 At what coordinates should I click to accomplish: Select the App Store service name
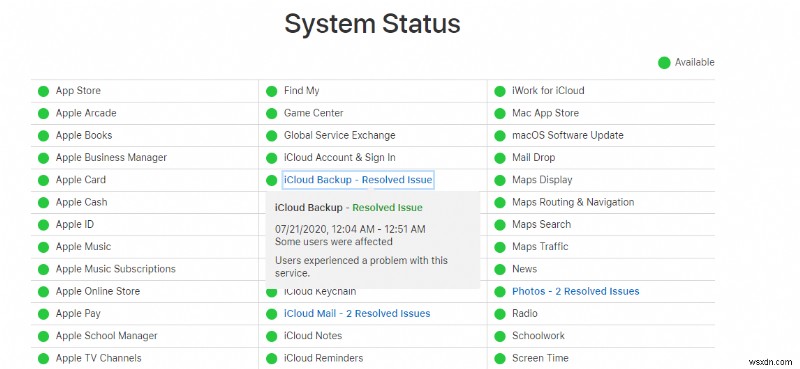click(x=78, y=90)
